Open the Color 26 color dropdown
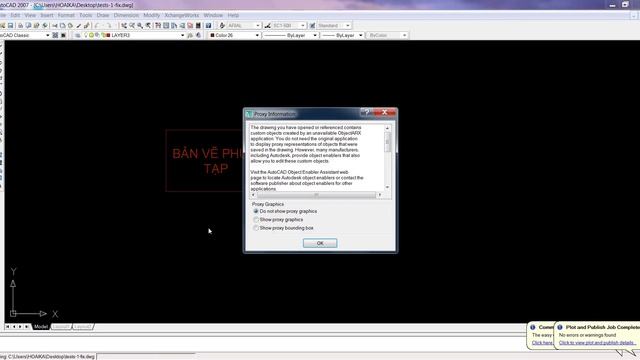 point(257,35)
